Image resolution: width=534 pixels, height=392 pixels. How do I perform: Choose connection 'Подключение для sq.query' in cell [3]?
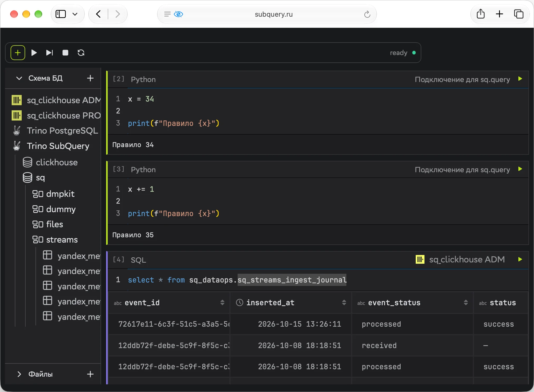[x=462, y=170]
